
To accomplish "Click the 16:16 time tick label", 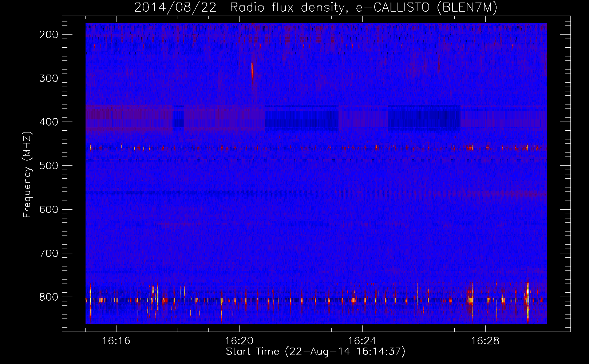I will click(116, 341).
